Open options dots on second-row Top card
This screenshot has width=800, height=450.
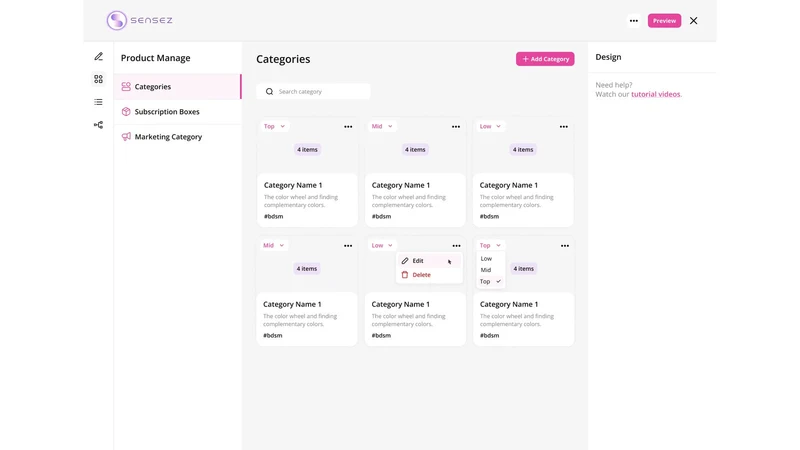tap(565, 246)
